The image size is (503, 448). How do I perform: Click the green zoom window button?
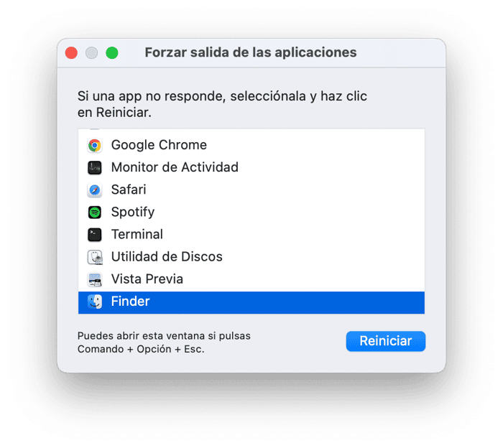tap(111, 52)
